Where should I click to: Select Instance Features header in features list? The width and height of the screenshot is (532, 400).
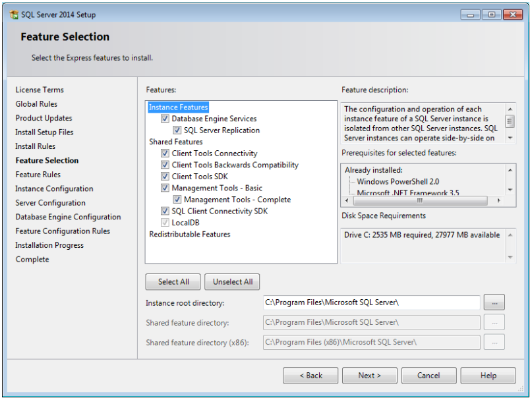point(177,107)
